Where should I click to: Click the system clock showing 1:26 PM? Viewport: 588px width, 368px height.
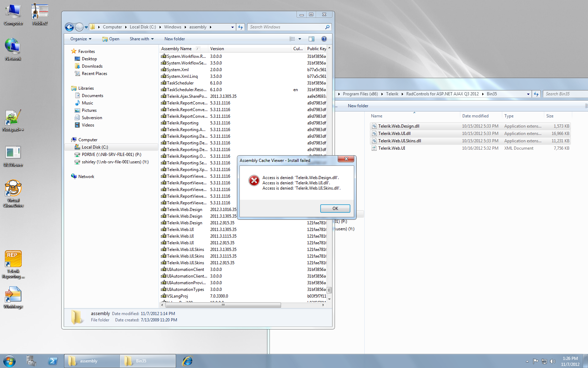tap(570, 361)
